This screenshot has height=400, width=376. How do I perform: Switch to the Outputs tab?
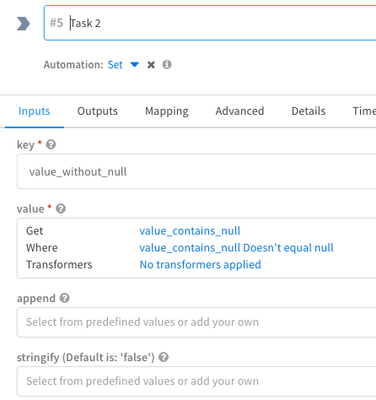pos(97,111)
